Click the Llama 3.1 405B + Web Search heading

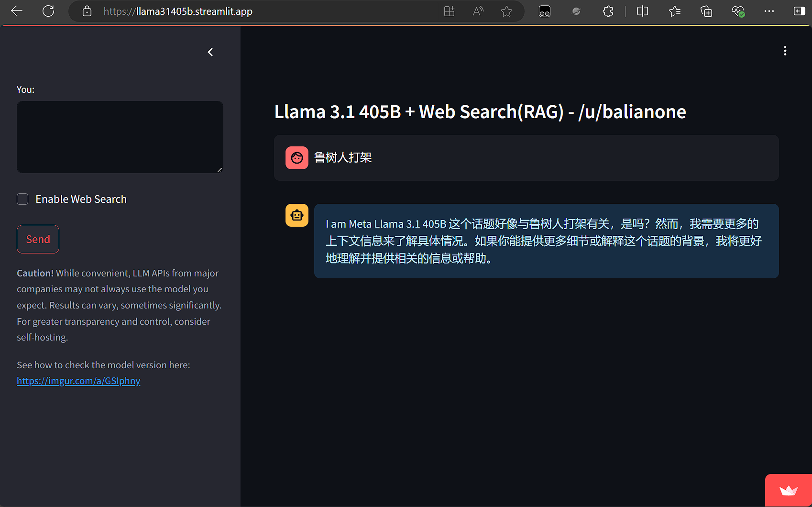pos(480,112)
